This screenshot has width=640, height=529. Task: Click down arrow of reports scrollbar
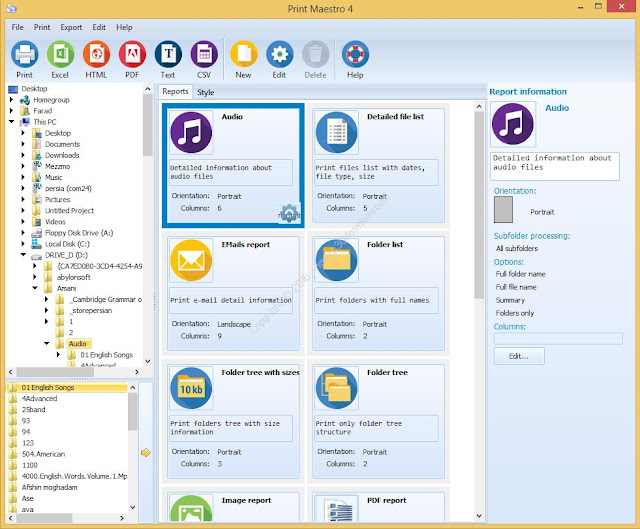[479, 516]
